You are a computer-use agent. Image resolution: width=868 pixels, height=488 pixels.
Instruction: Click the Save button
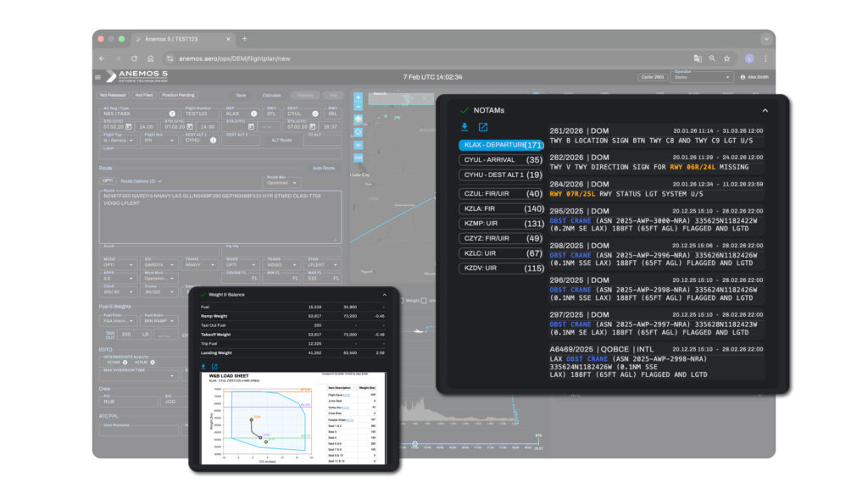(241, 96)
